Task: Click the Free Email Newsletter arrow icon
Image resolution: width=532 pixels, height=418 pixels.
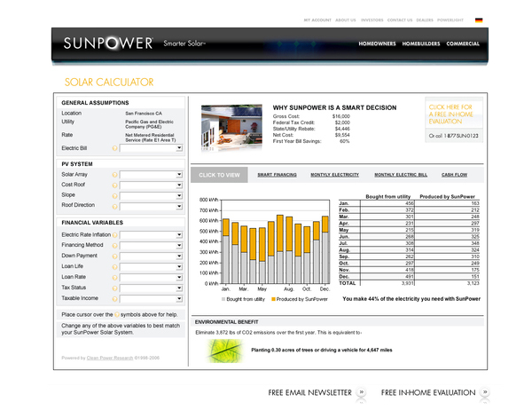Action: point(362,392)
